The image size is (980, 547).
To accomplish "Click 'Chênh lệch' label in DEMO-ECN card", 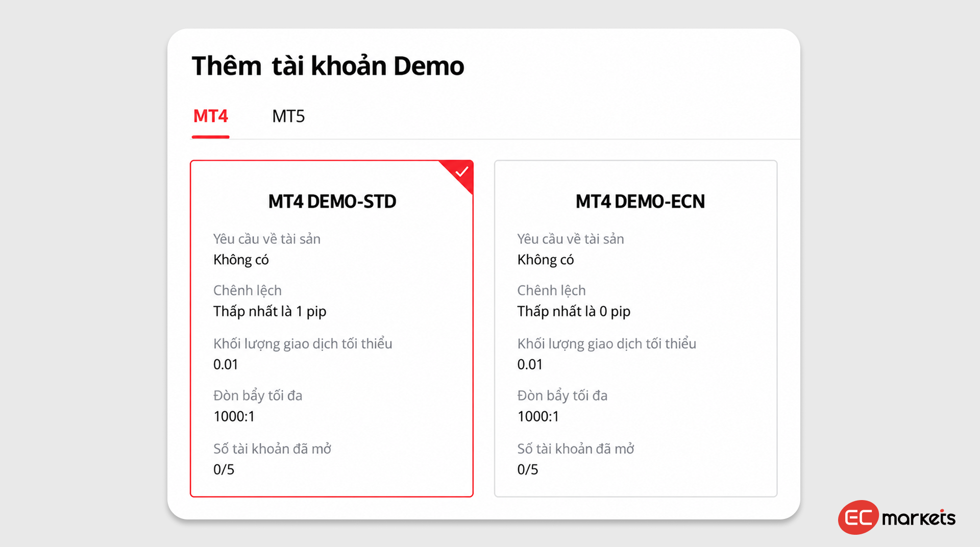I will (x=551, y=290).
